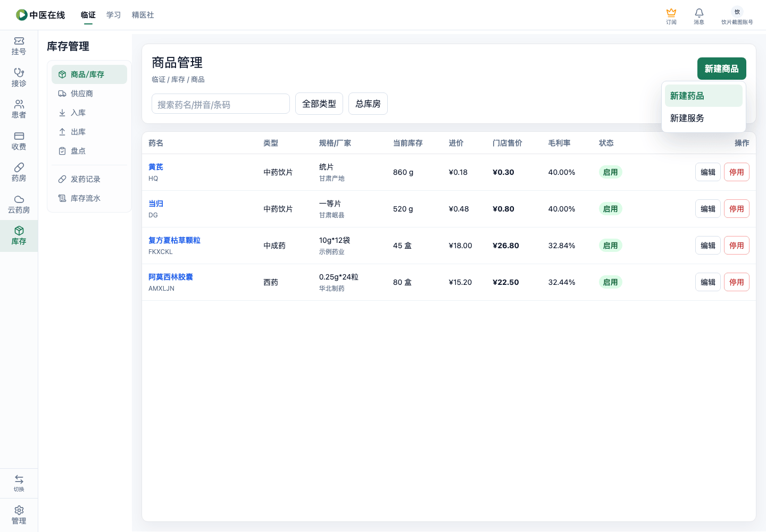Open 入库 in inventory menu
The width and height of the screenshot is (766, 532).
pos(89,113)
